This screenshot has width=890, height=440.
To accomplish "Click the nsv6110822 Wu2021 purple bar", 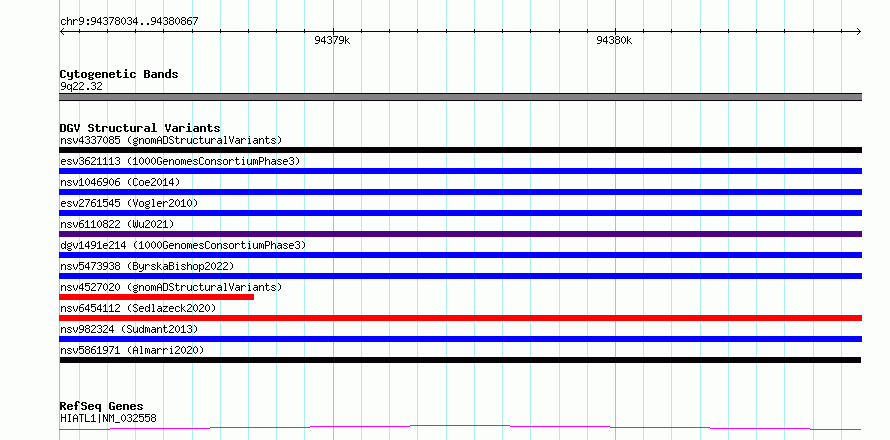I will 460,234.
